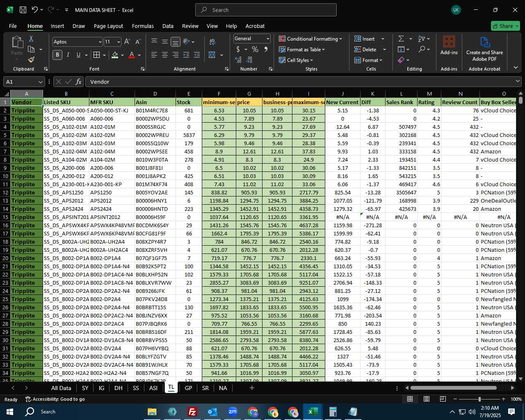Cut selection with the scissors icon

point(31,39)
